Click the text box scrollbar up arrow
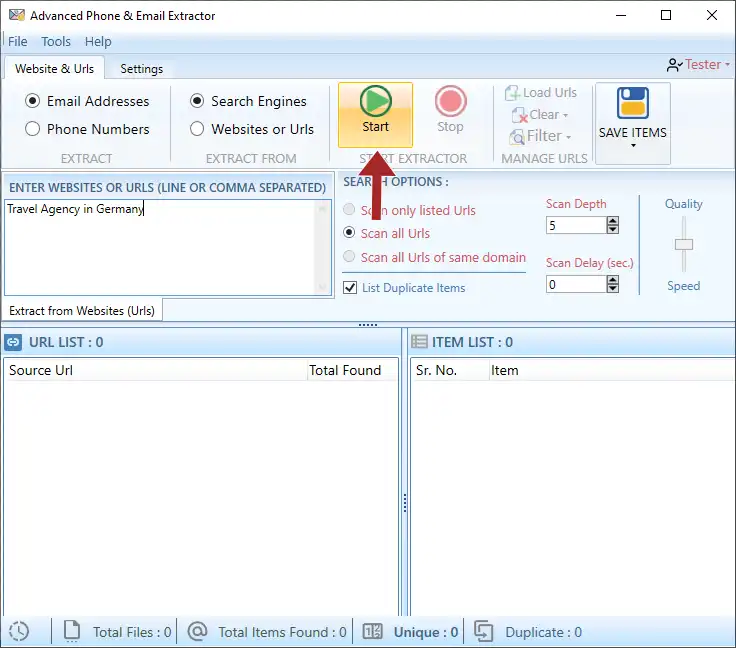 coord(322,208)
